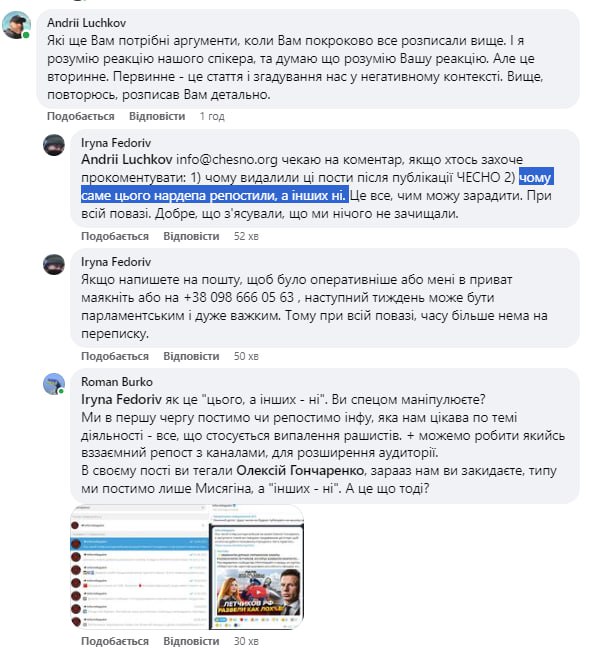Open Roman Burko's profile avatar
Screen dimensions: 591x652
[54, 384]
